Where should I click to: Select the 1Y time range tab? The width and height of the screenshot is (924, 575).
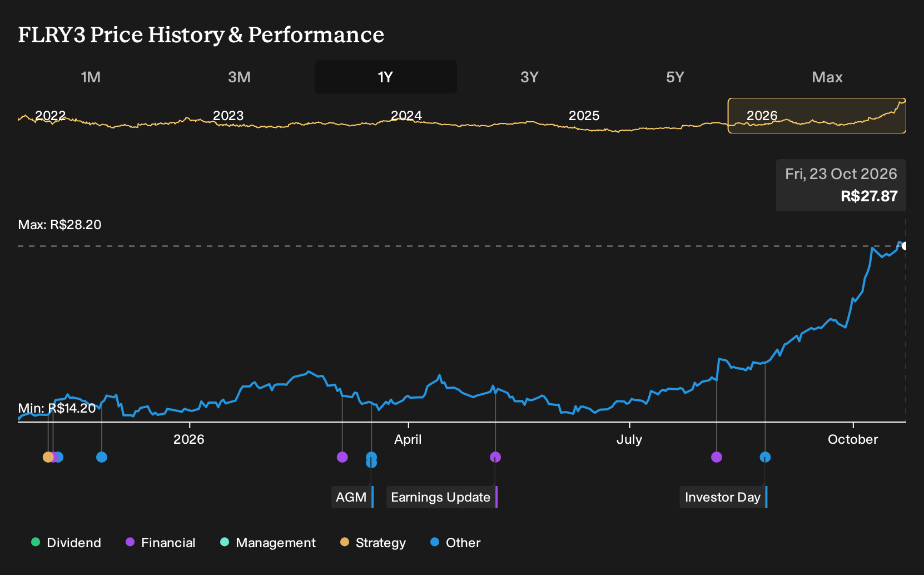(x=386, y=77)
